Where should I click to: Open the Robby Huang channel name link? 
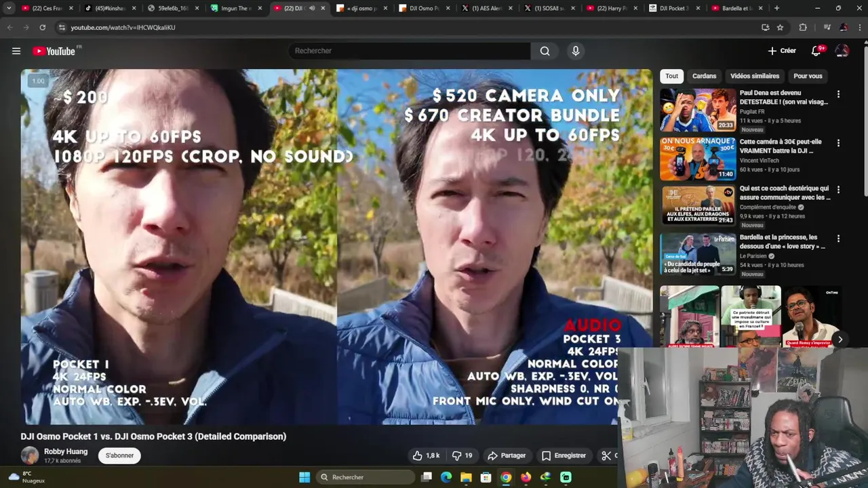coord(66,451)
